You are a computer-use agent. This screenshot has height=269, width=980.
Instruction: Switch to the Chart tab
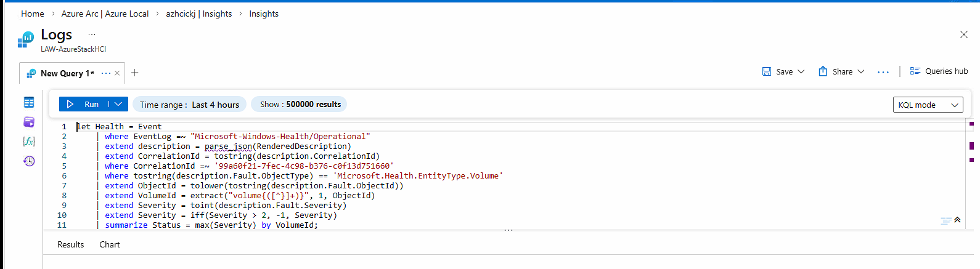110,244
